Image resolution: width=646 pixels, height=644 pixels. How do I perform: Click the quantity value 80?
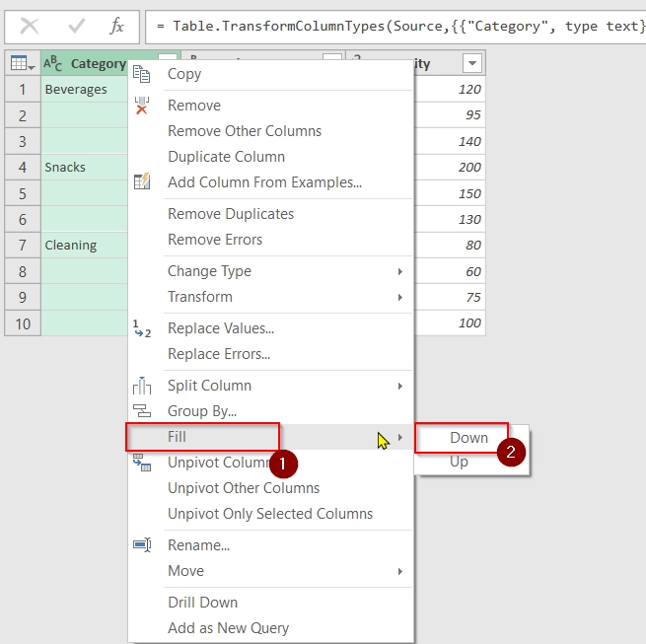(x=473, y=246)
